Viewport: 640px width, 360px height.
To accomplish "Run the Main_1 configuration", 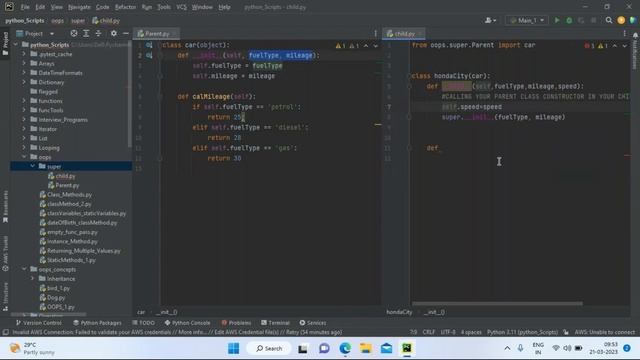I will tap(557, 20).
